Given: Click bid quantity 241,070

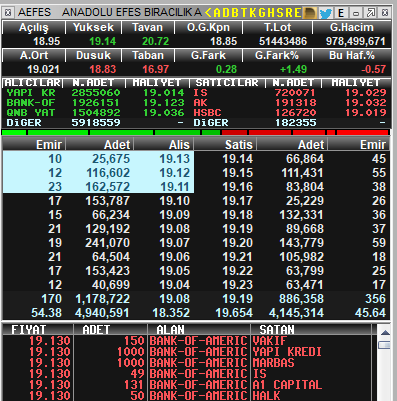Looking at the screenshot, I should coord(107,243).
